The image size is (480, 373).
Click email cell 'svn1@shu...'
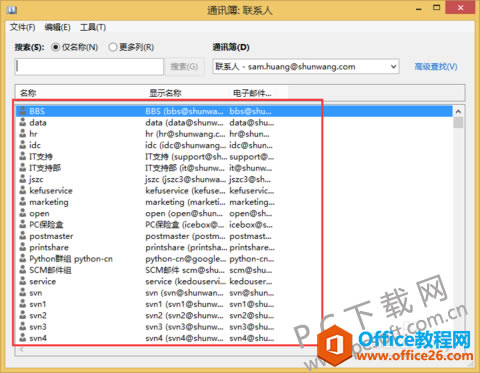point(251,304)
